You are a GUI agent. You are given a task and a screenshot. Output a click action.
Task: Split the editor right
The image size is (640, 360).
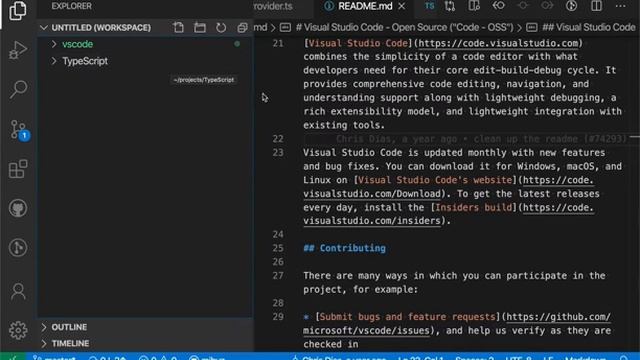[x=596, y=6]
